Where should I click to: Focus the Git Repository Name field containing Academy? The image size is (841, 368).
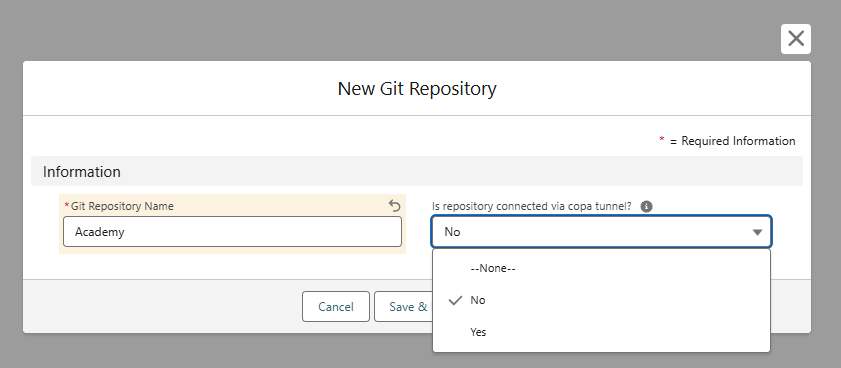(x=232, y=232)
